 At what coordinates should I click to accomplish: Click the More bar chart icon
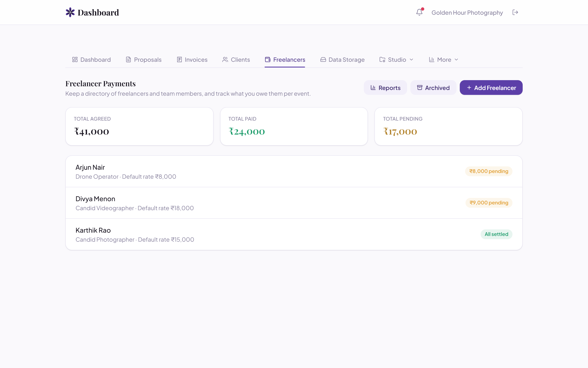(432, 60)
